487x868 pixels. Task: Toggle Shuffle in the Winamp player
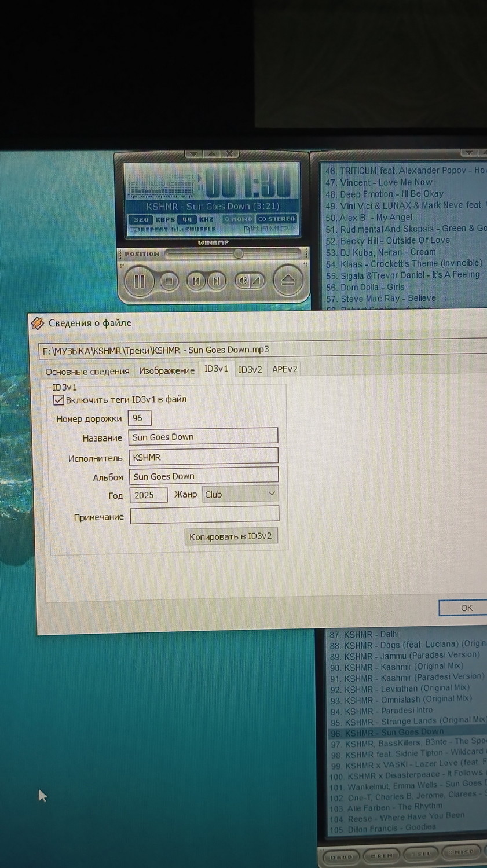pyautogui.click(x=193, y=230)
